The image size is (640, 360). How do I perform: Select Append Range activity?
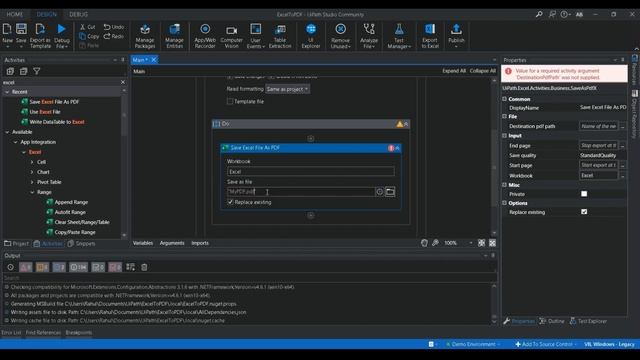tap(71, 202)
